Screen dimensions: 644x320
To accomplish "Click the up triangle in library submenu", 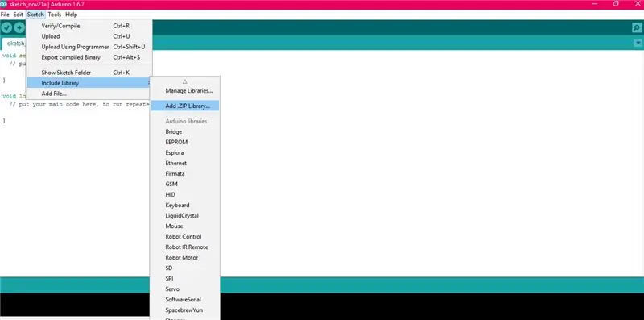I will (185, 81).
